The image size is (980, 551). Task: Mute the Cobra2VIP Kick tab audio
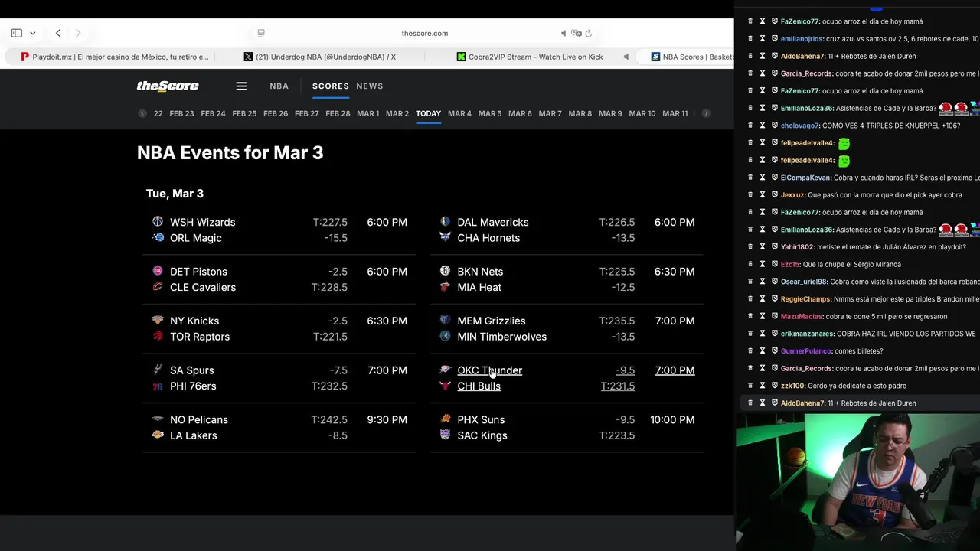pos(626,57)
